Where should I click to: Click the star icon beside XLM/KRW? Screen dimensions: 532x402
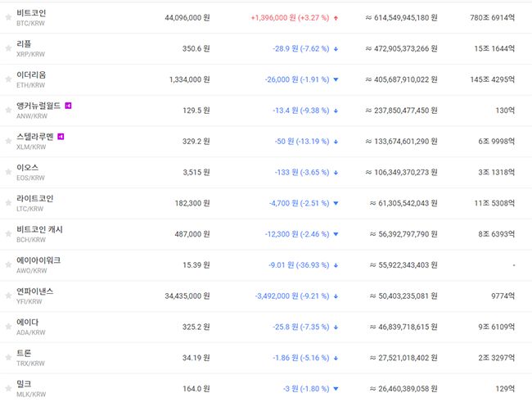pos(8,142)
